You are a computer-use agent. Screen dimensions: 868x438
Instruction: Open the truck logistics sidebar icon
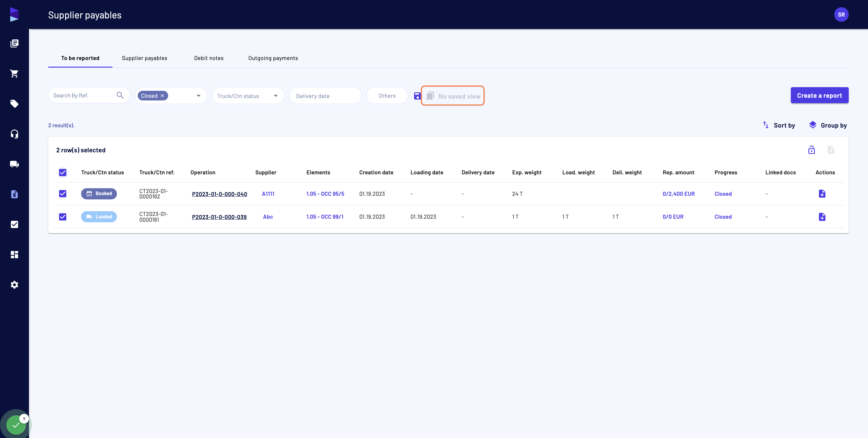(14, 164)
